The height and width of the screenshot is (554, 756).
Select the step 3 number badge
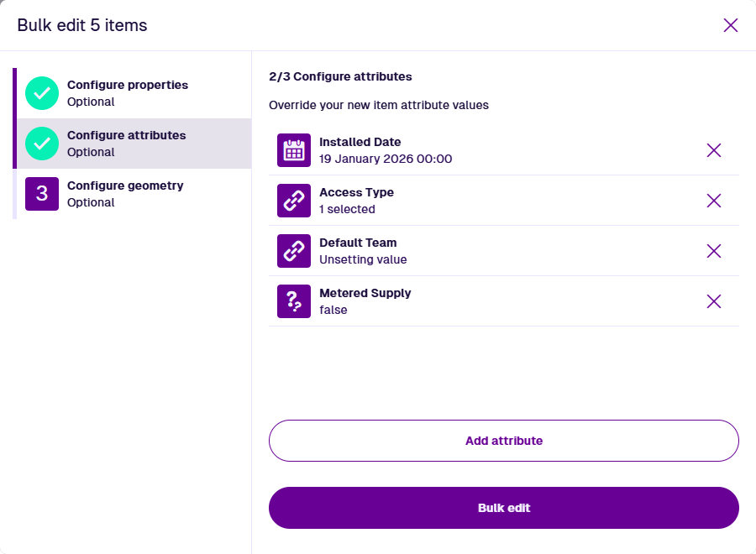coord(42,194)
